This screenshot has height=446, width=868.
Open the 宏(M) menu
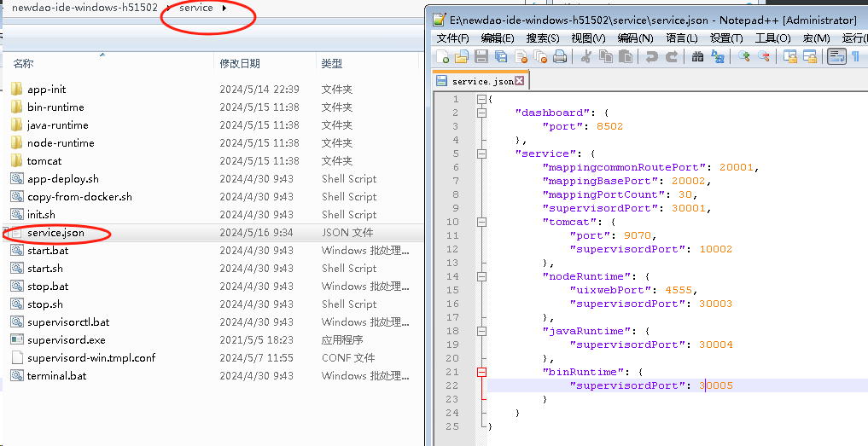tap(817, 38)
